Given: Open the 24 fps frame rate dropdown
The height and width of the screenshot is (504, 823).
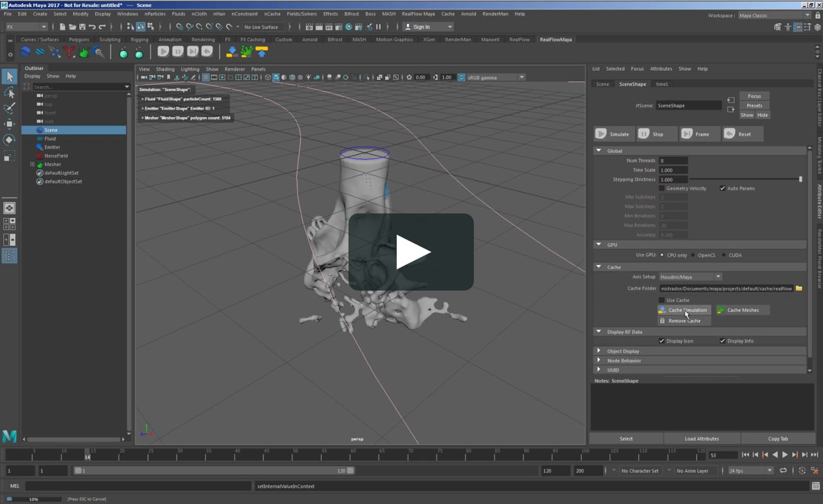Looking at the screenshot, I should (x=750, y=471).
